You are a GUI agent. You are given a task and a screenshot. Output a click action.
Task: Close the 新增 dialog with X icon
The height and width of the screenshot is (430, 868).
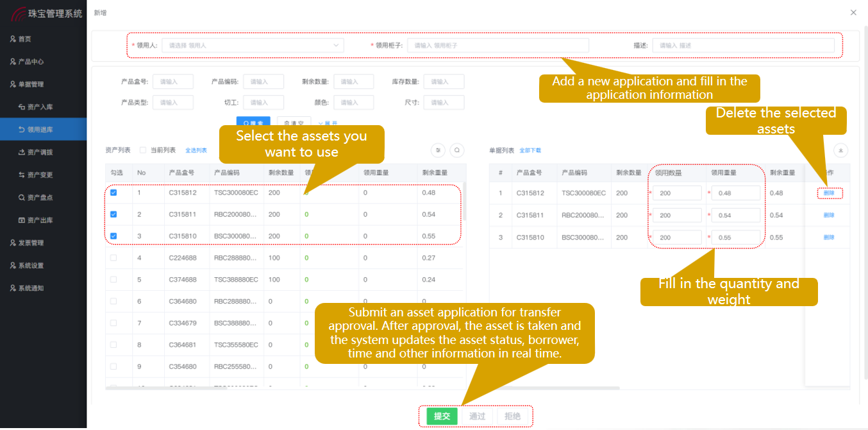click(853, 13)
